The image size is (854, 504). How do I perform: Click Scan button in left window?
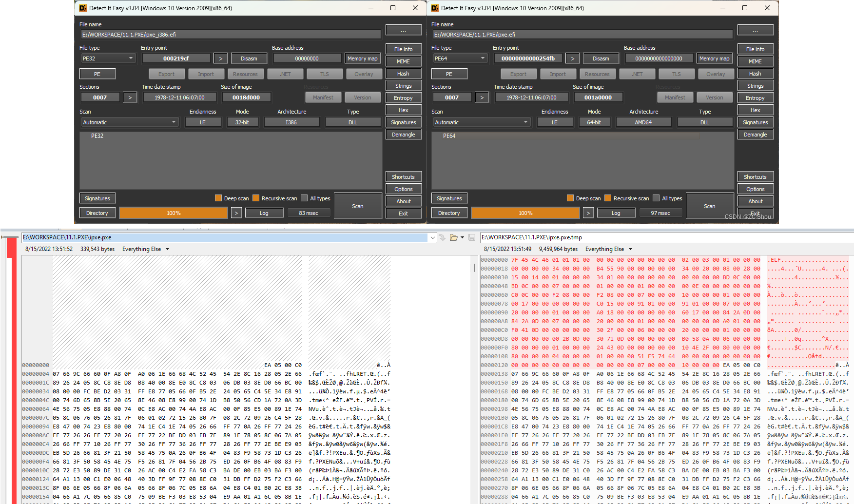pos(358,206)
